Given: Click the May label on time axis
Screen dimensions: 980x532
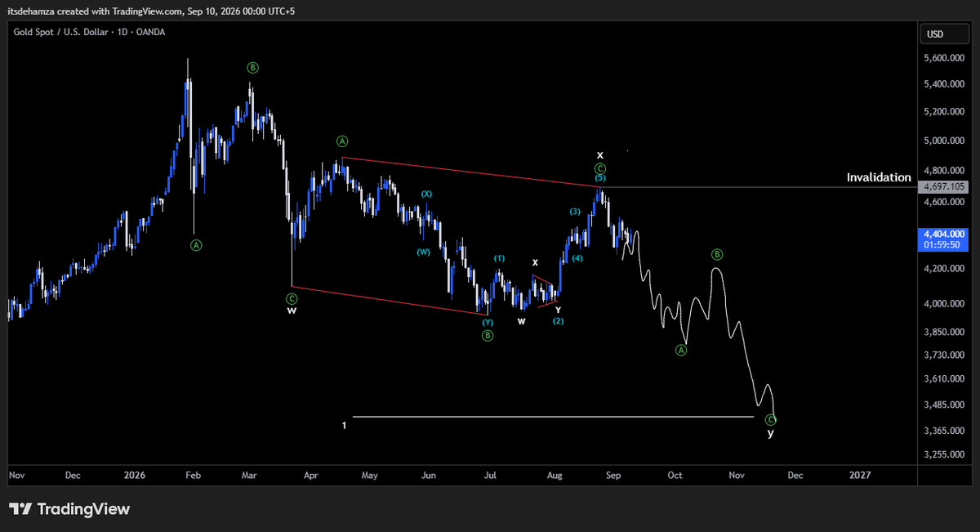Looking at the screenshot, I should pyautogui.click(x=370, y=475).
